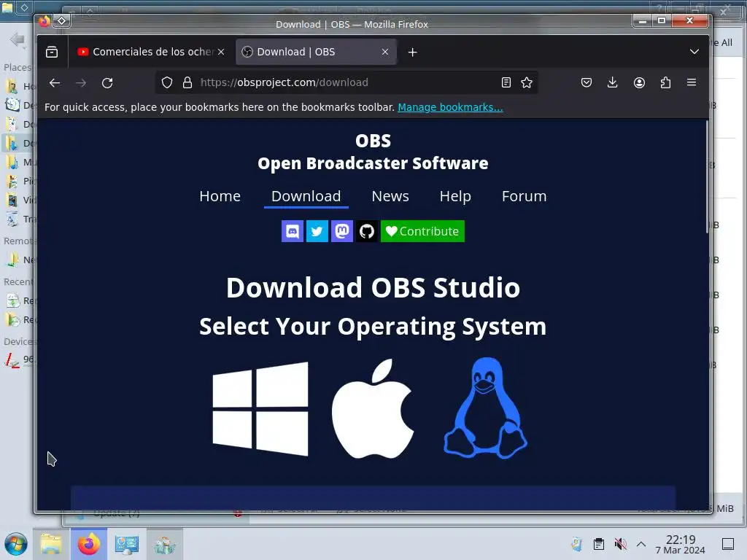Open file manager from taskbar
The image size is (747, 560).
click(x=51, y=544)
